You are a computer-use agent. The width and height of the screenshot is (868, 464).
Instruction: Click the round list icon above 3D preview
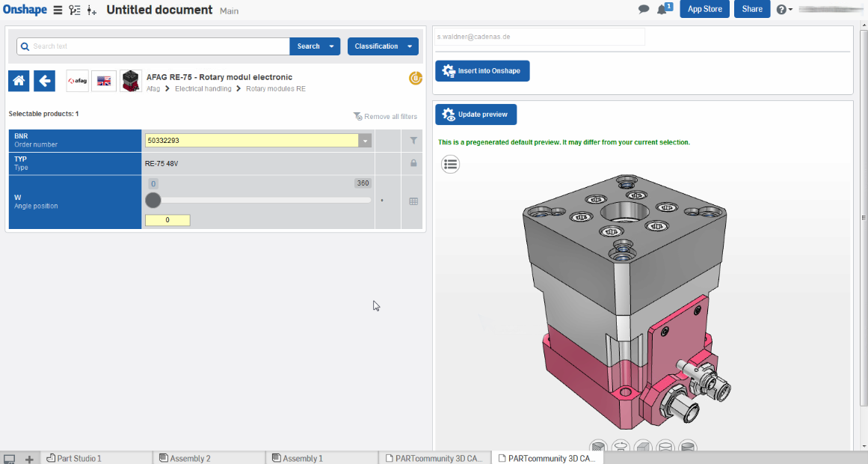[x=450, y=165]
